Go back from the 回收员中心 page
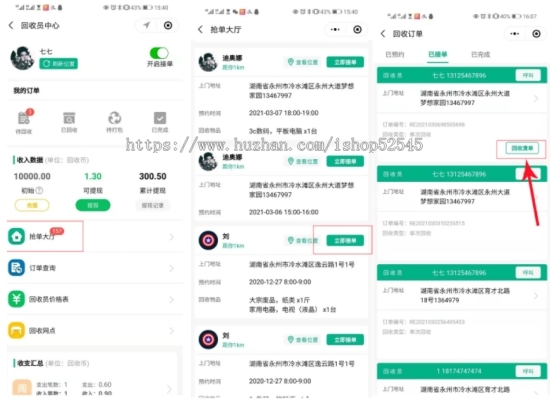The height and width of the screenshot is (402, 550). (11, 25)
